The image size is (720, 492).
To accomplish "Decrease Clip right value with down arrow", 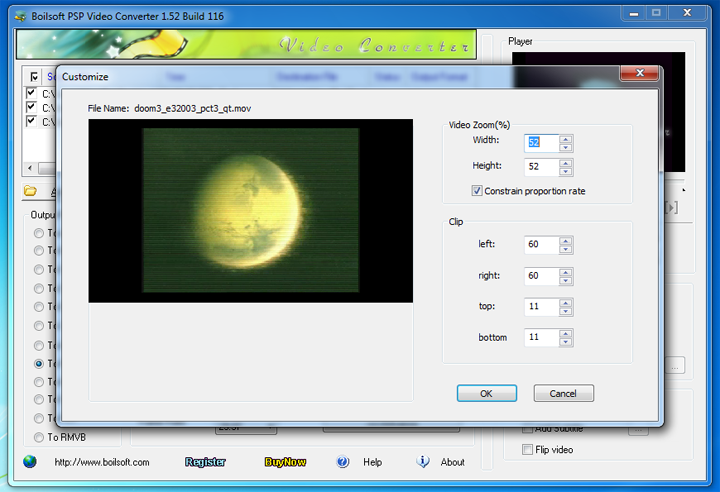I will point(566,280).
